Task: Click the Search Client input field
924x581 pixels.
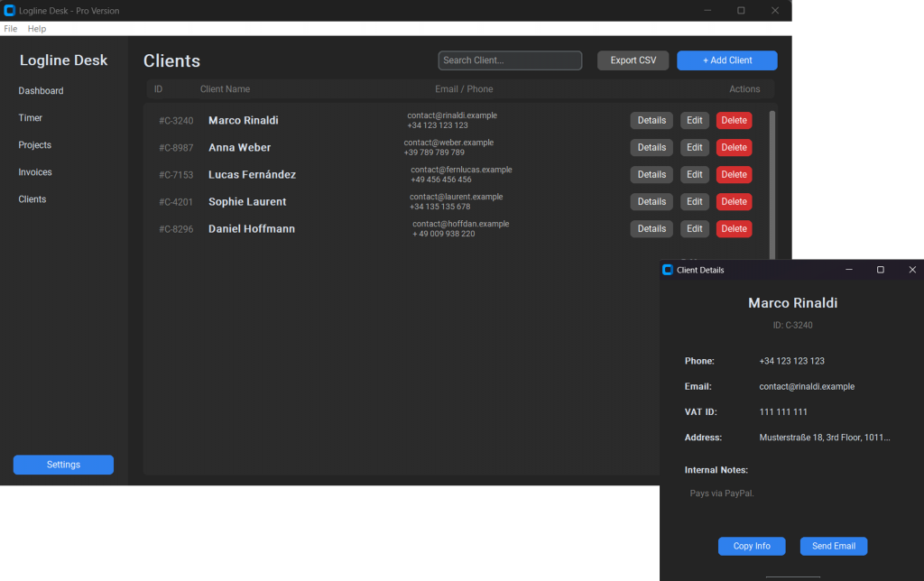Action: 510,60
